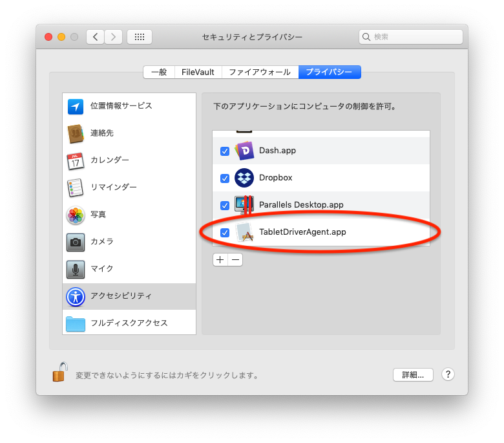Go back with the left chevron
The width and height of the screenshot is (504, 443).
[x=95, y=37]
